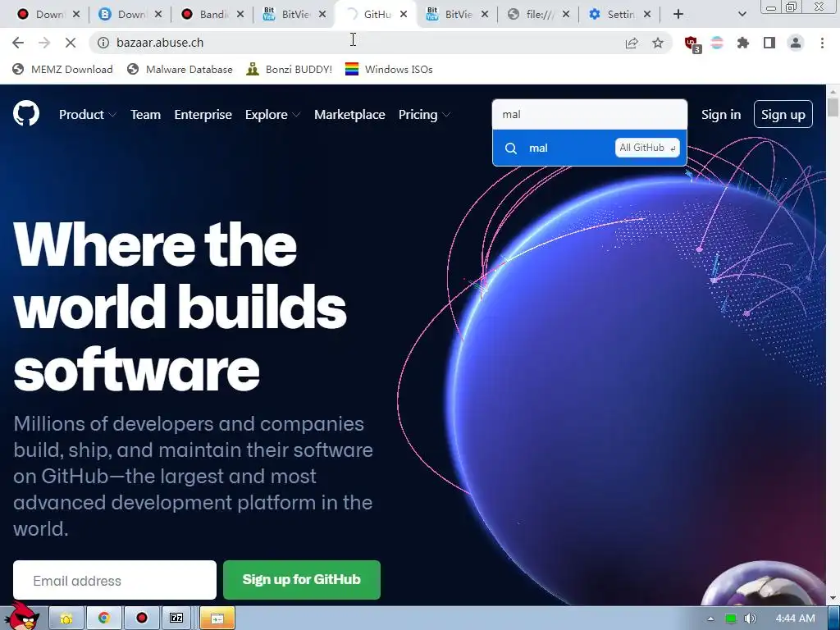Click the browser Forward arrow
The height and width of the screenshot is (630, 840).
point(44,43)
